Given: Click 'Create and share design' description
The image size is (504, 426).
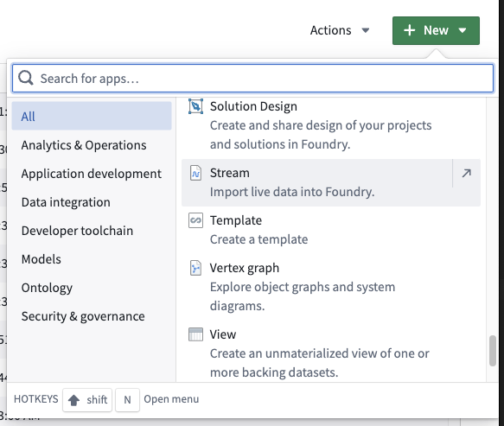Looking at the screenshot, I should (321, 135).
